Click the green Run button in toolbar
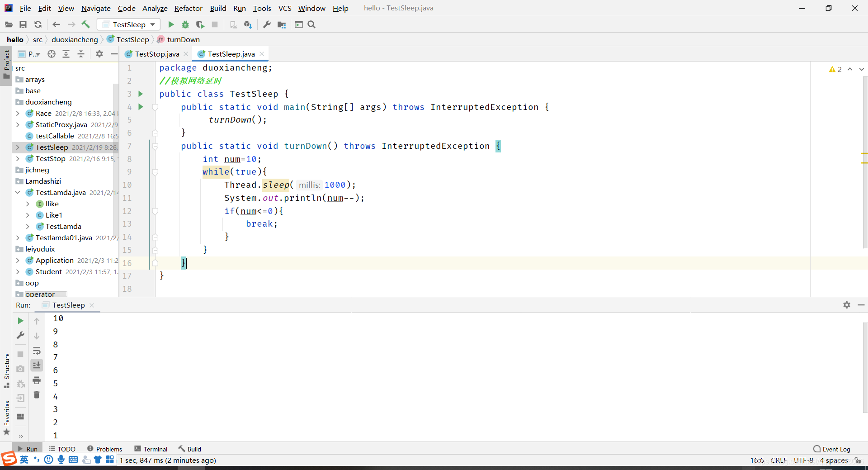Viewport: 868px width, 470px height. (171, 24)
